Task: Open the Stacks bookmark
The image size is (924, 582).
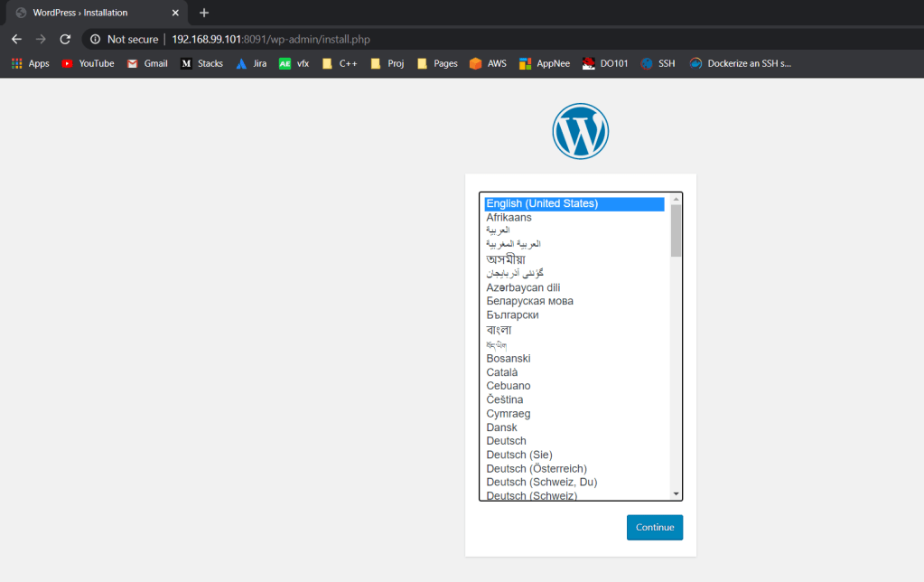Action: coord(201,63)
